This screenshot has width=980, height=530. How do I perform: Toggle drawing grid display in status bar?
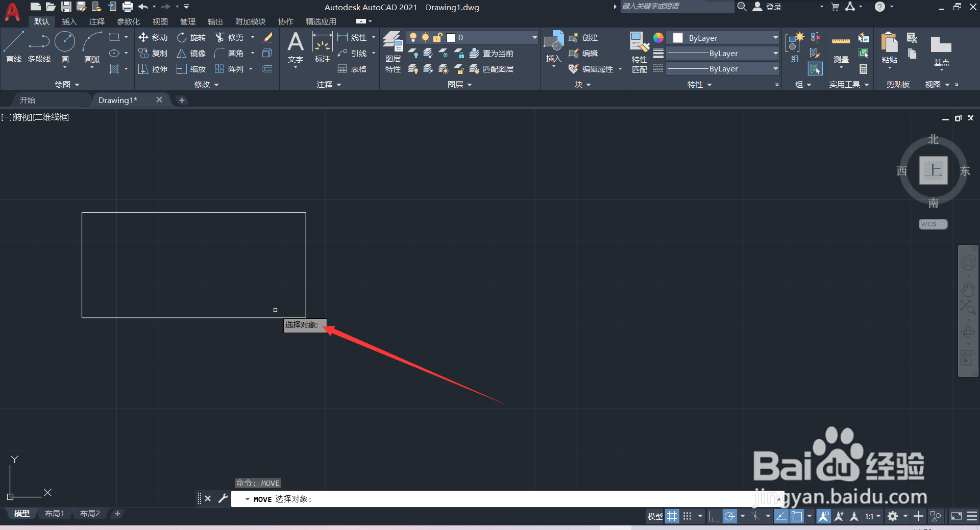point(672,516)
